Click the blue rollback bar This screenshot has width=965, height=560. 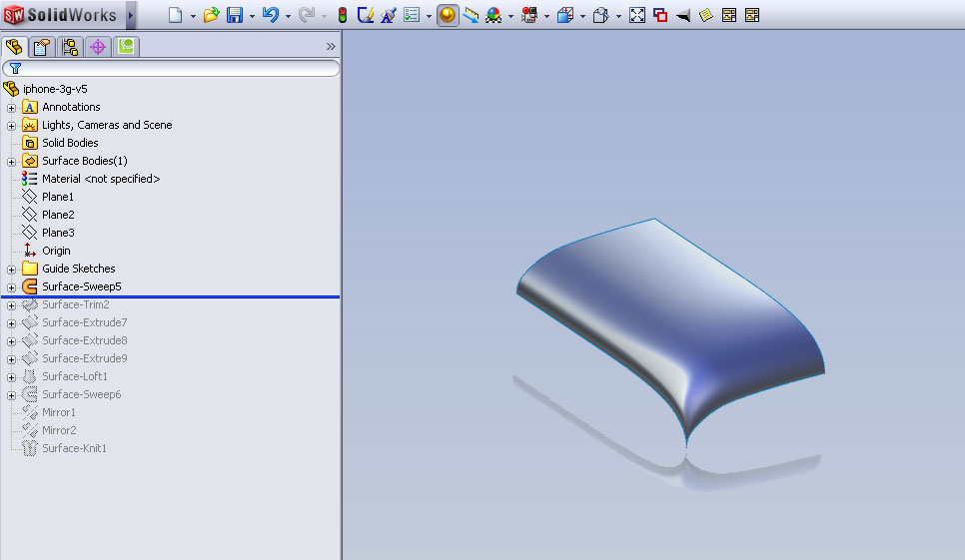(x=171, y=296)
